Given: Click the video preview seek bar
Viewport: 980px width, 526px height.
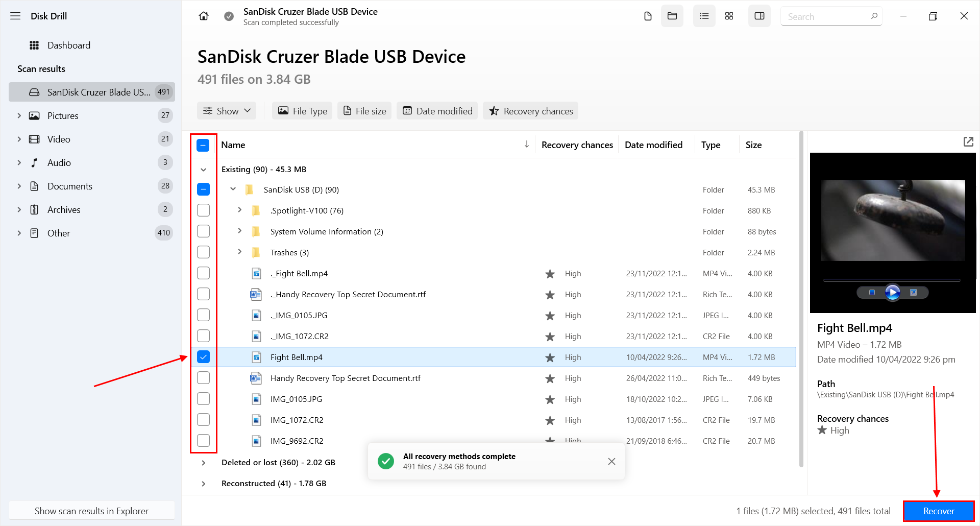Looking at the screenshot, I should [892, 280].
